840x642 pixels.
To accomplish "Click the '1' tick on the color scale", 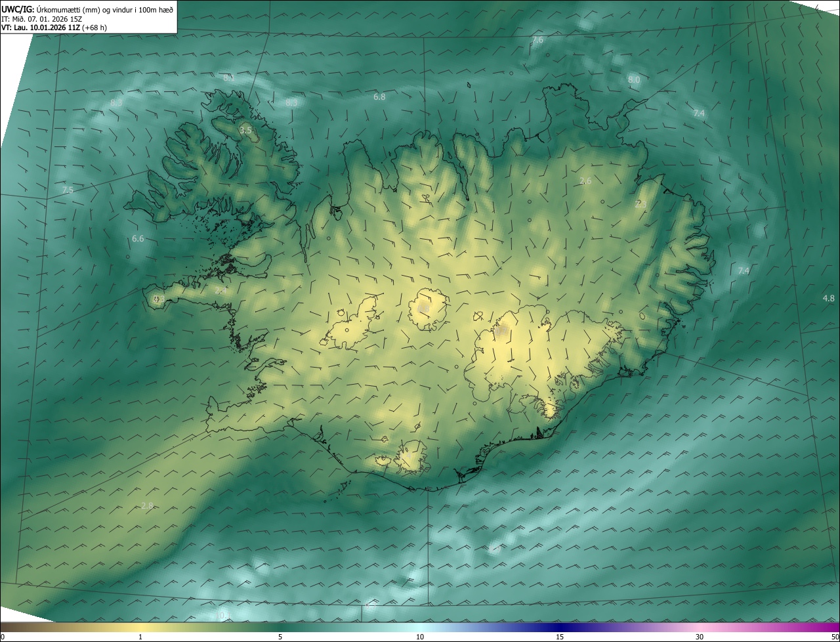I will click(140, 637).
